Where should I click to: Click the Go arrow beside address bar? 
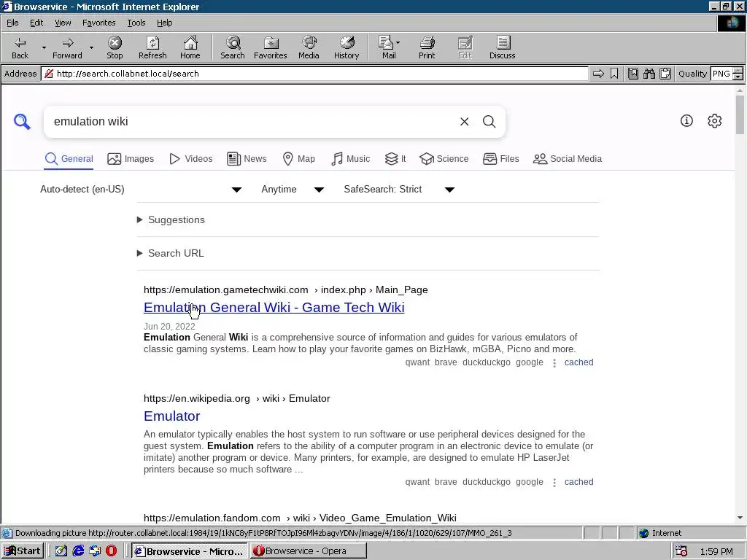coord(598,74)
